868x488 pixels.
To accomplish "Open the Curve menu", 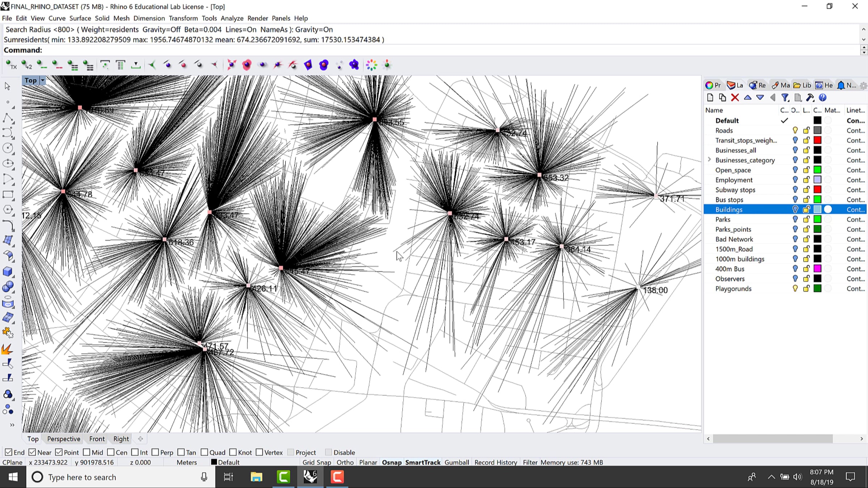I will pyautogui.click(x=57, y=18).
